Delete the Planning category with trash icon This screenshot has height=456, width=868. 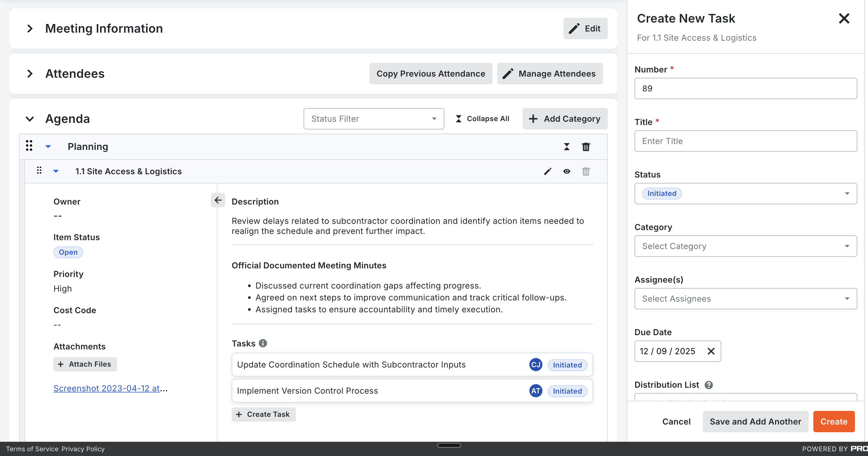click(585, 147)
